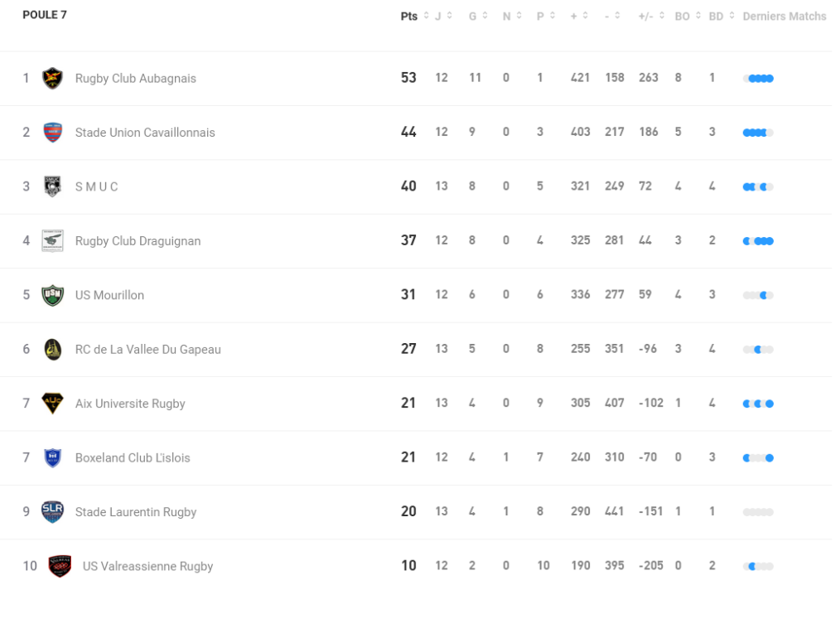Click the Rugby Club Aubagnais team logo
840x619 pixels.
click(52, 78)
